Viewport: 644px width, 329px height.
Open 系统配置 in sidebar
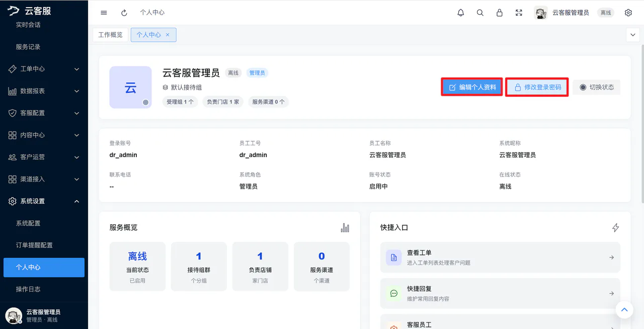[44, 223]
